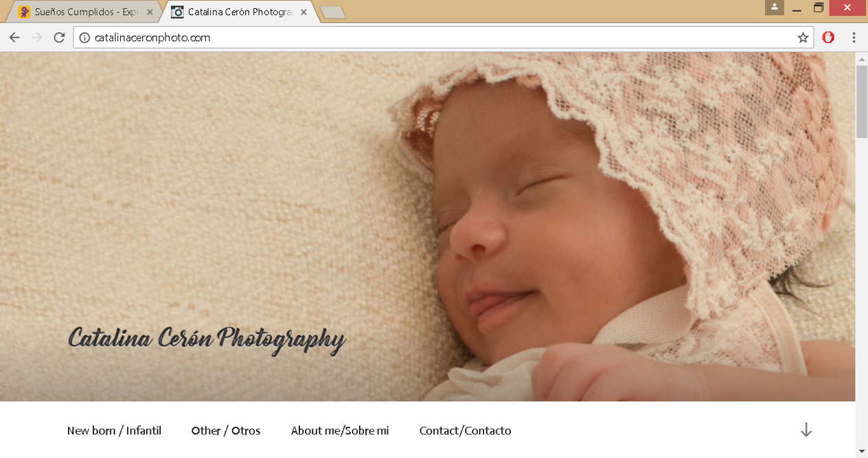The image size is (868, 458).
Task: Click the forward navigation arrow
Action: tap(37, 38)
